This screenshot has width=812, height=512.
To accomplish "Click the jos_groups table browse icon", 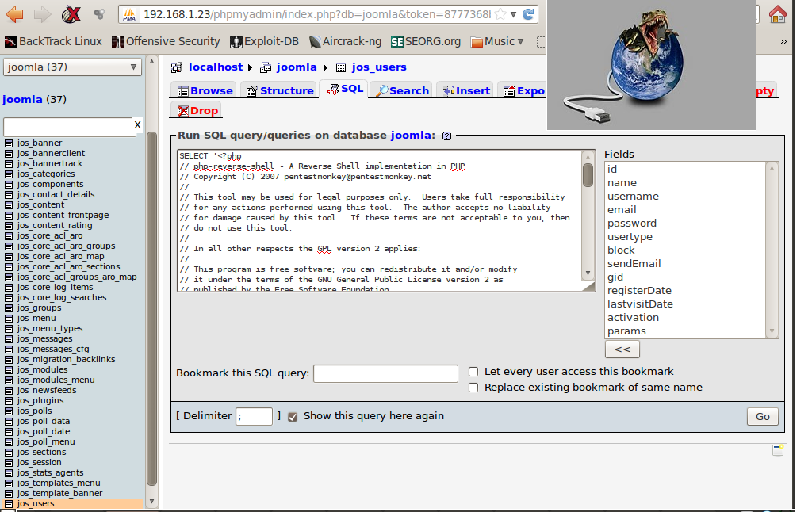I will (8, 308).
